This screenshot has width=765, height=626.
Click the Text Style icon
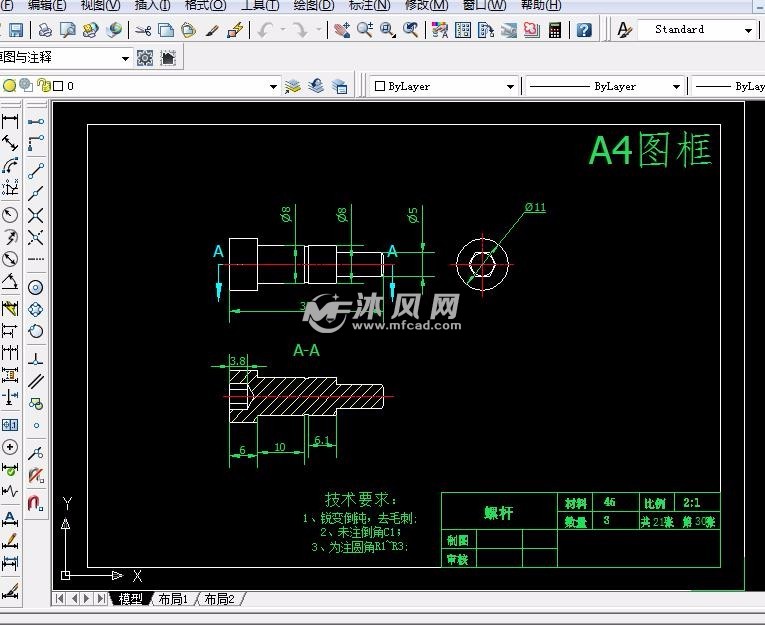[624, 30]
